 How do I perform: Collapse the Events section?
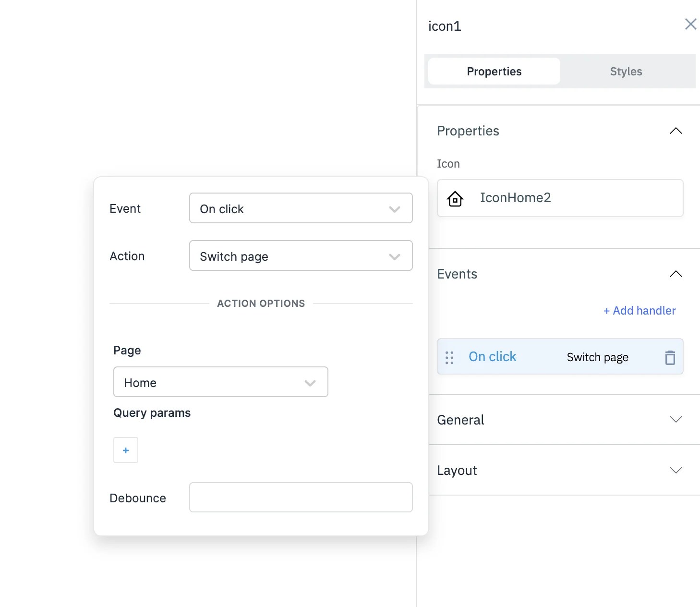676,274
